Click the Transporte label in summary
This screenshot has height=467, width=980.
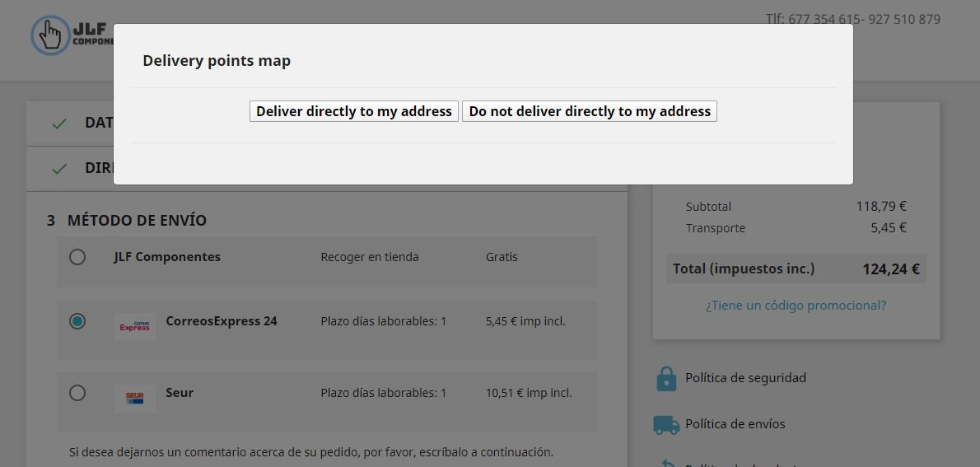pos(715,228)
